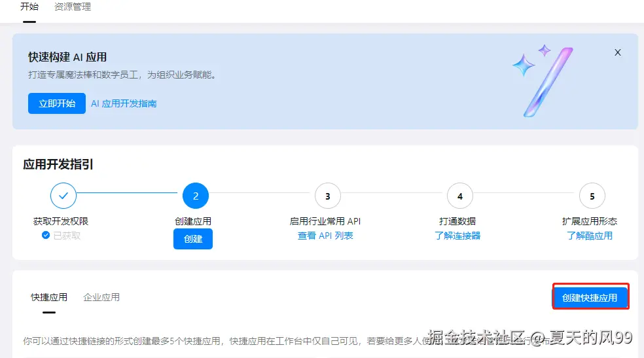Open 了解连接器 link
Image resolution: width=644 pixels, height=358 pixels.
pyautogui.click(x=457, y=236)
